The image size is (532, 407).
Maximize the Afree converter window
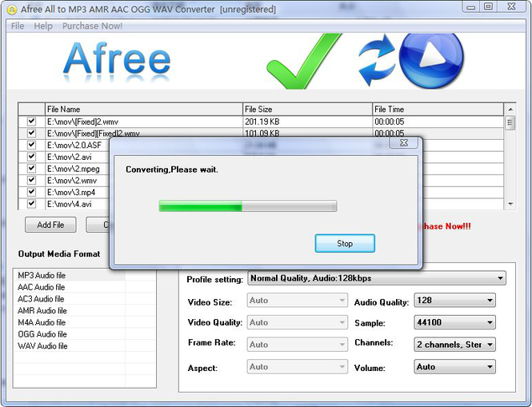(x=488, y=6)
